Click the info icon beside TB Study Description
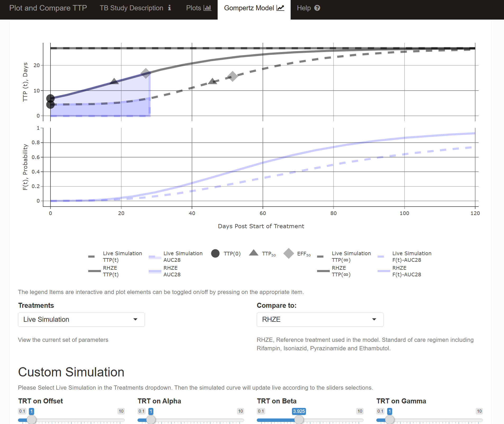This screenshot has width=504, height=424. [x=169, y=8]
